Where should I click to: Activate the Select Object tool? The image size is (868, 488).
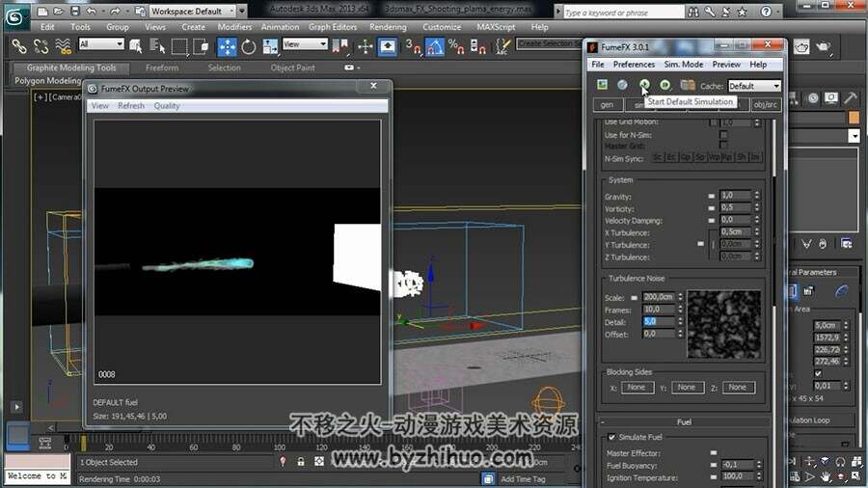click(x=136, y=47)
